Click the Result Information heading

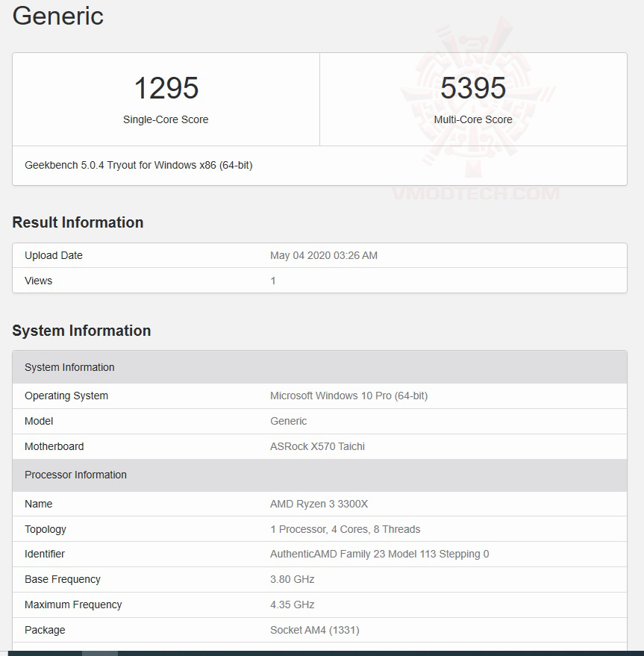click(78, 222)
